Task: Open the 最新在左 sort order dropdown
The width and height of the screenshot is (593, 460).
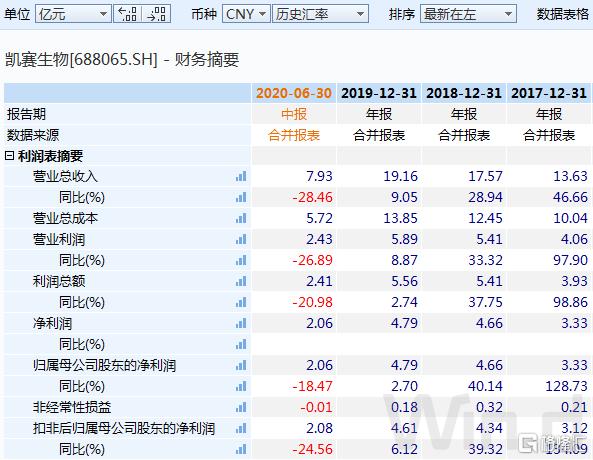Action: [x=468, y=14]
